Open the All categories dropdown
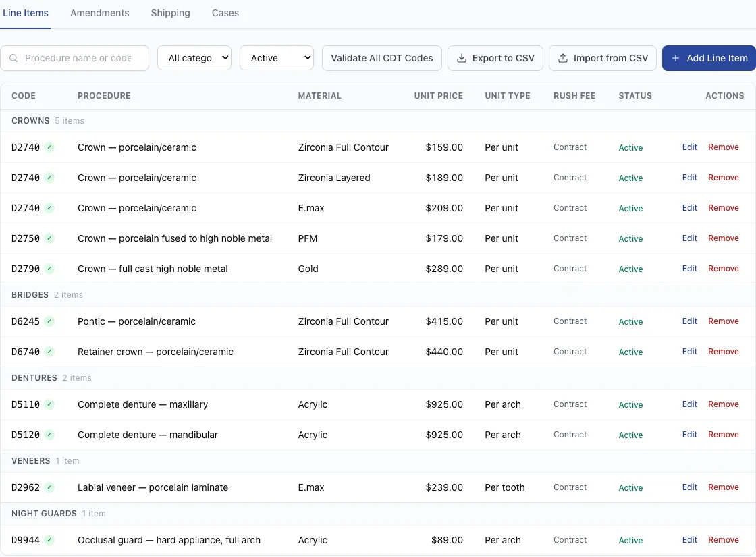 [194, 58]
